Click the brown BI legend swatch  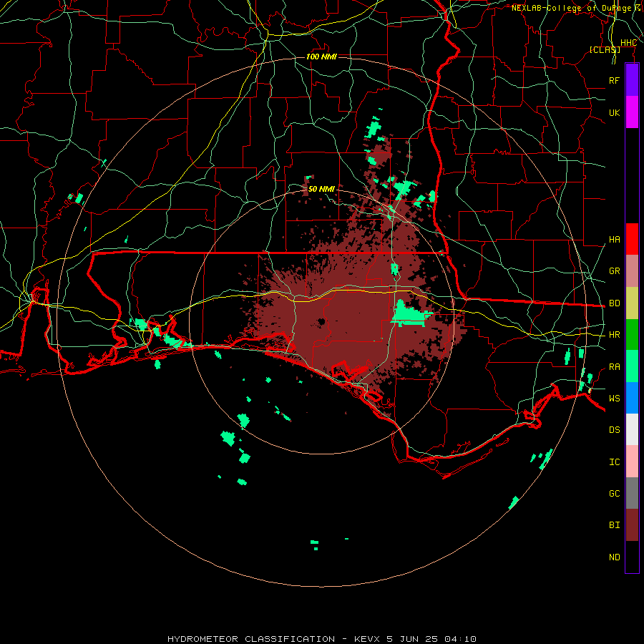[632, 525]
